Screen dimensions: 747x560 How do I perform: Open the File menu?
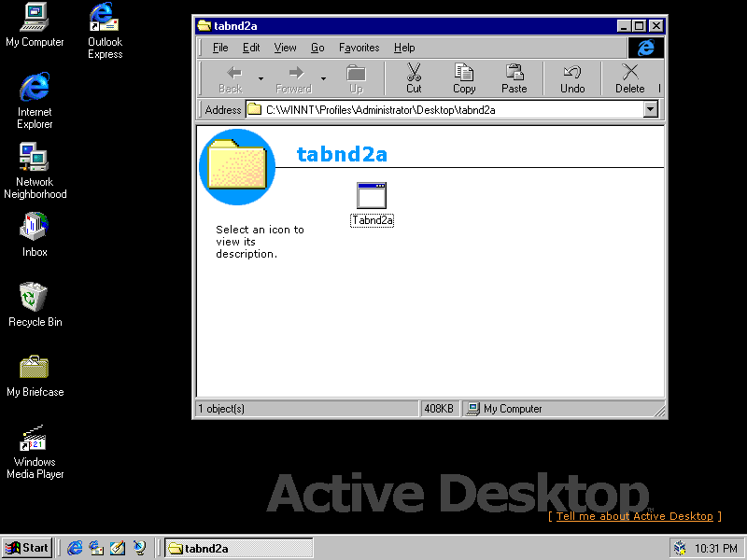point(220,48)
